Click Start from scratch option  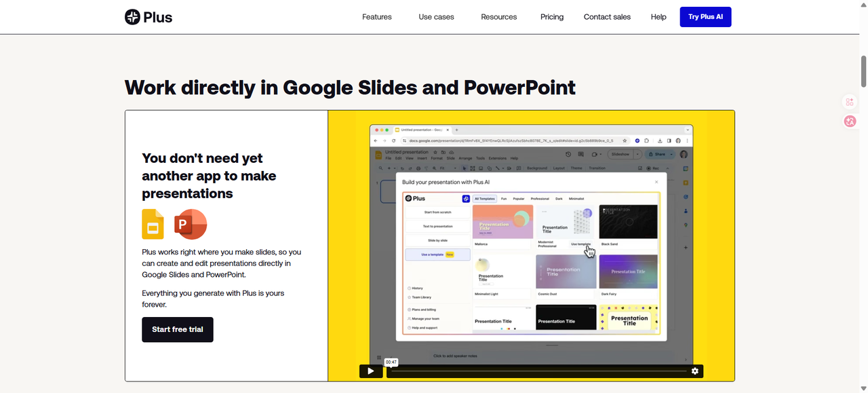coord(437,212)
